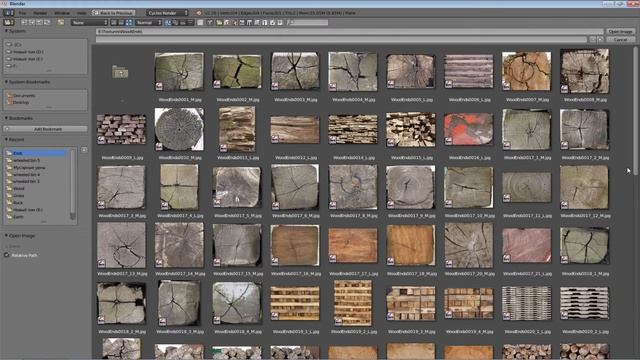Toggle the folders filter
The height and width of the screenshot is (360, 640).
coord(219,22)
